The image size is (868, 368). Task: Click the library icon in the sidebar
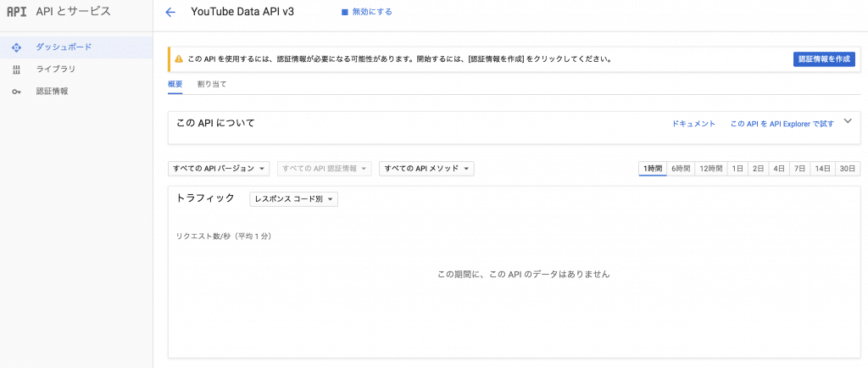[16, 70]
